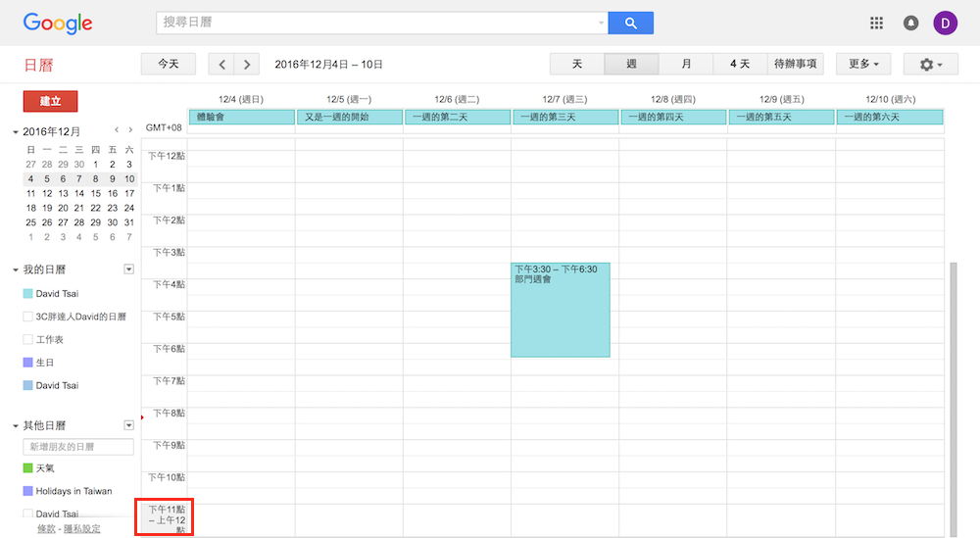
Task: Click the 新增朋友的日曆 input field
Action: 78,447
